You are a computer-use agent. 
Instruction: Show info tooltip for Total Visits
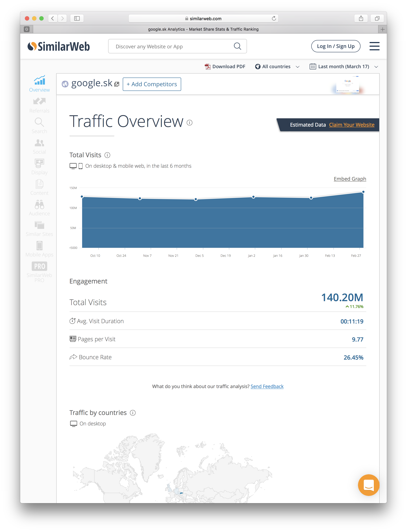(x=107, y=155)
